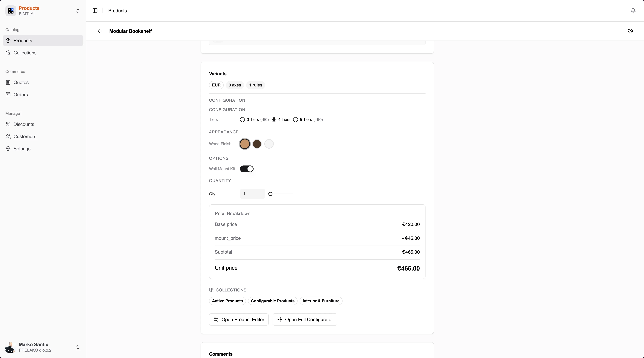Viewport: 644px width, 358px height.
Task: View version history for Modular Bookshelf
Action: click(x=630, y=31)
